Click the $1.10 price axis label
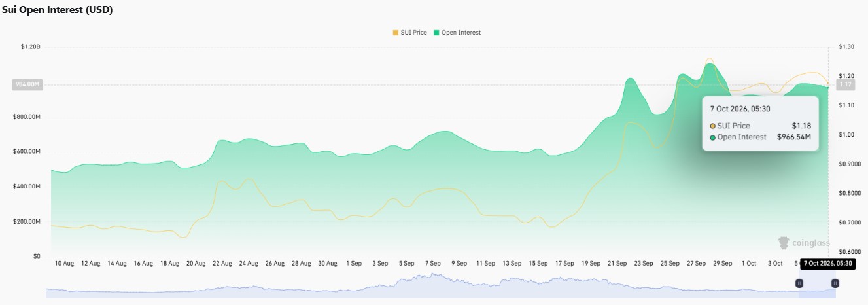Screen dimensions: 868x305 (x=846, y=105)
